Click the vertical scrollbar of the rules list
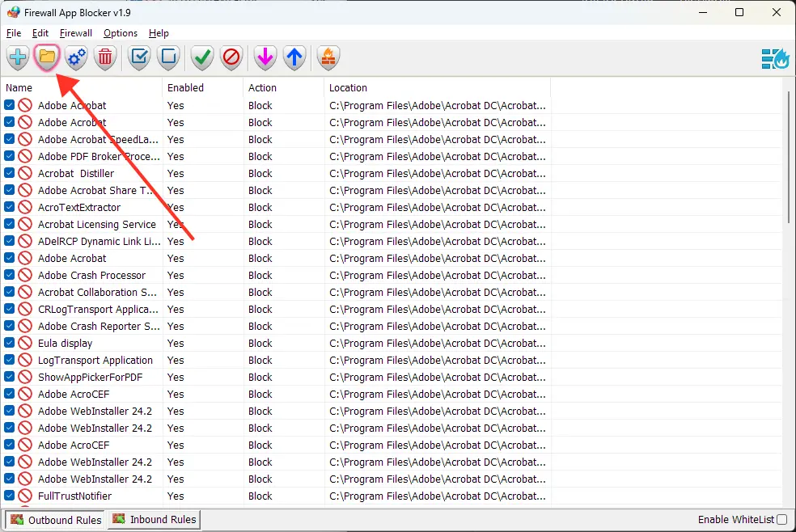 pyautogui.click(x=789, y=157)
